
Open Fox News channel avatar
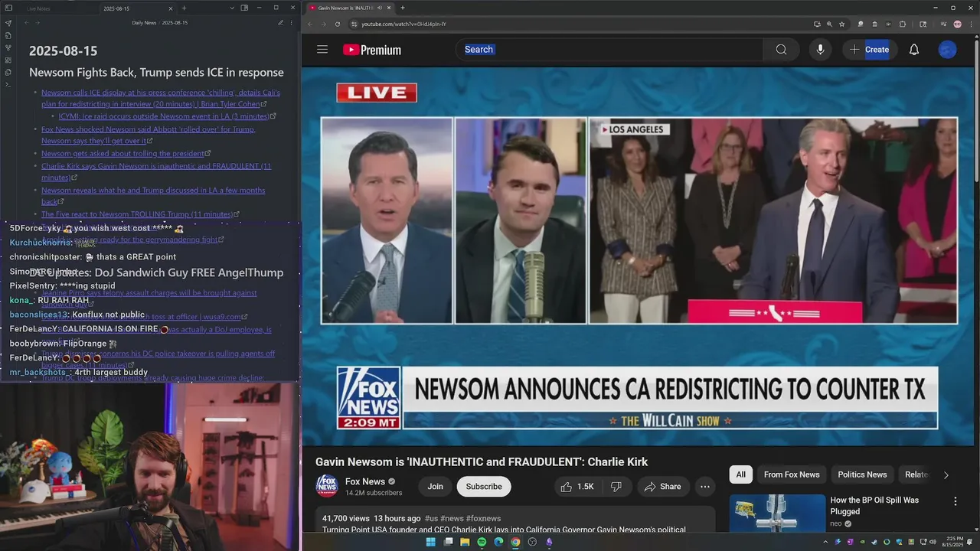tap(327, 486)
